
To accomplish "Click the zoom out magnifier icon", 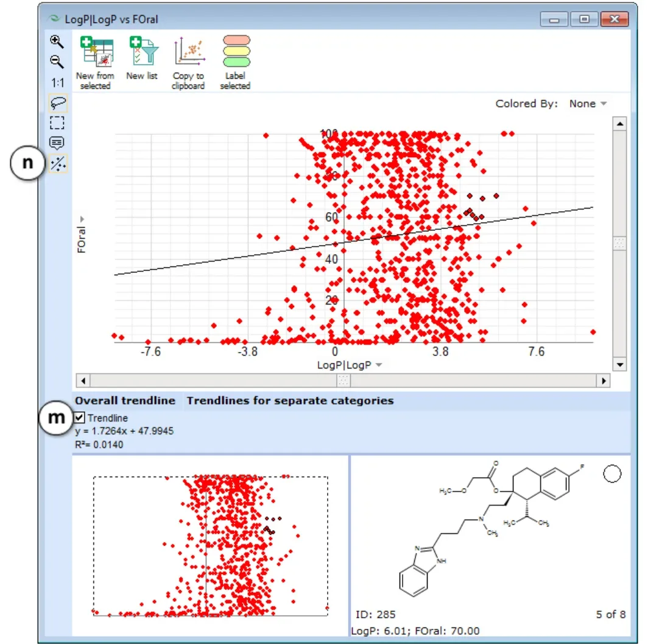I will [57, 62].
